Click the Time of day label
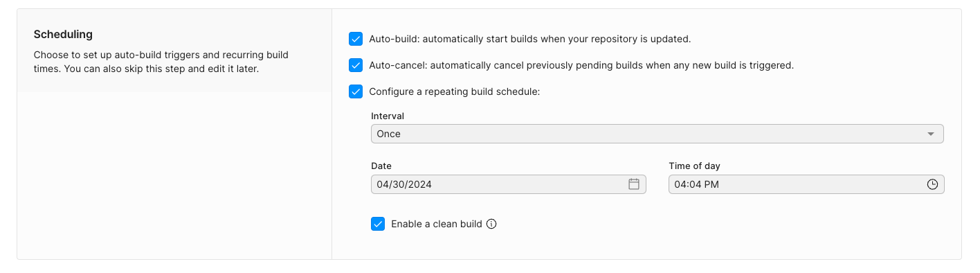 694,166
